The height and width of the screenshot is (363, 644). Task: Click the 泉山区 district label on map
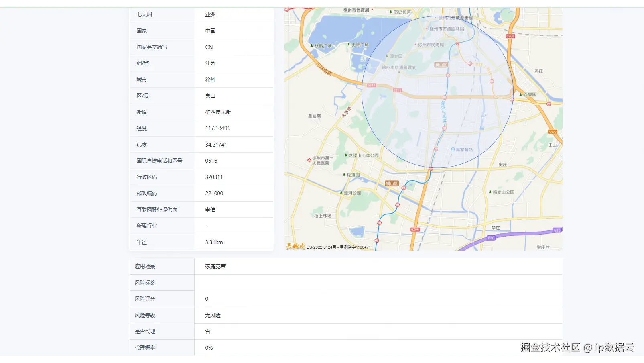441,65
